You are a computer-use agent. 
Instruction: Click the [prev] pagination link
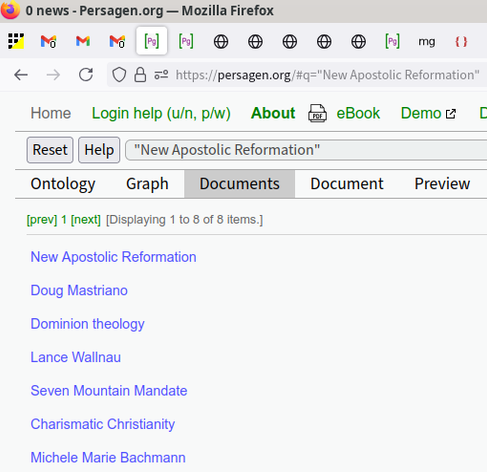[42, 220]
